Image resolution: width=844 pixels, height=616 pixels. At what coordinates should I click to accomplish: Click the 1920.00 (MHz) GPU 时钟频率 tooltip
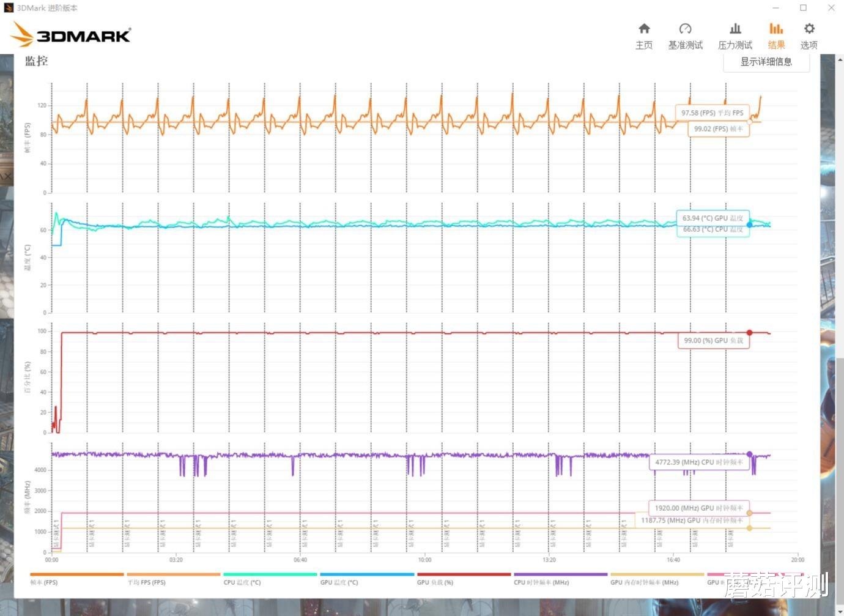point(699,508)
